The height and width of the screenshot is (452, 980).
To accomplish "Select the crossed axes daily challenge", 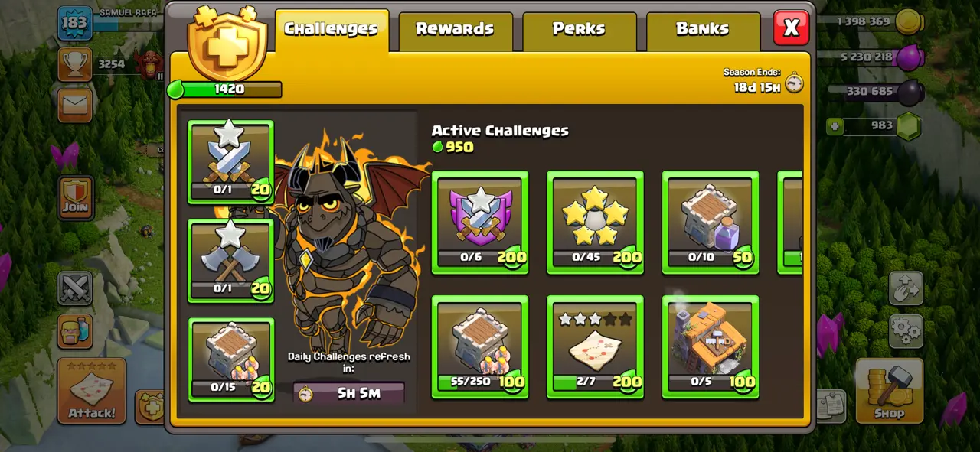I will 230,261.
